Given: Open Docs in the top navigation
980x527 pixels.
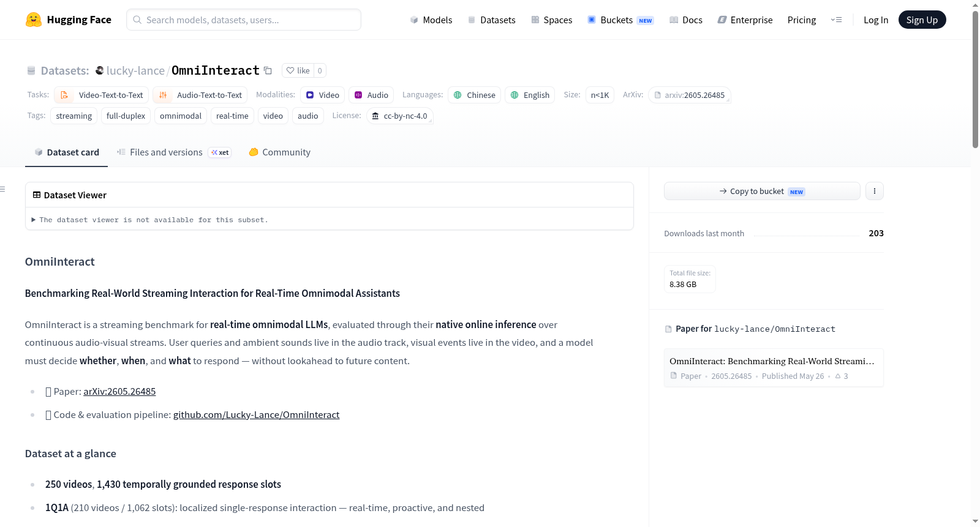Looking at the screenshot, I should [686, 20].
